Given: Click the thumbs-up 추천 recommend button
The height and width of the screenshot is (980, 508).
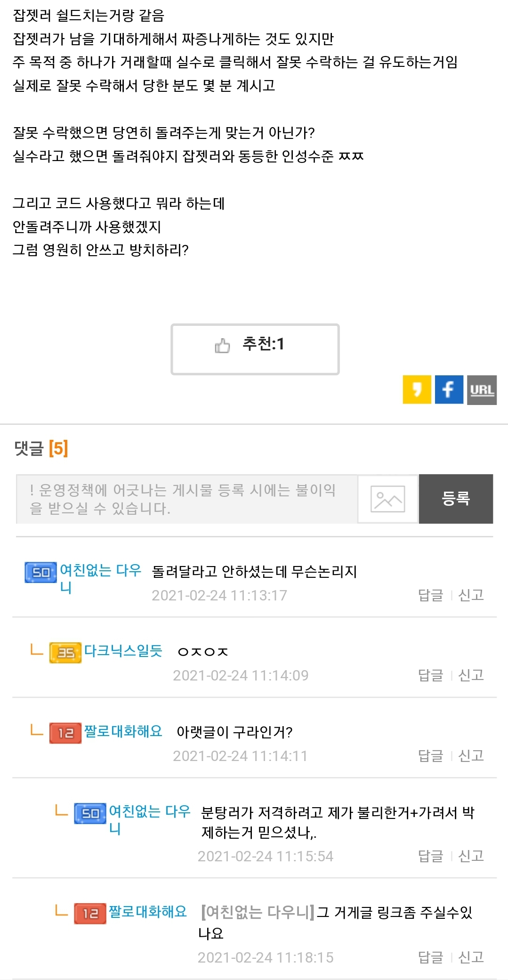Looking at the screenshot, I should [255, 349].
